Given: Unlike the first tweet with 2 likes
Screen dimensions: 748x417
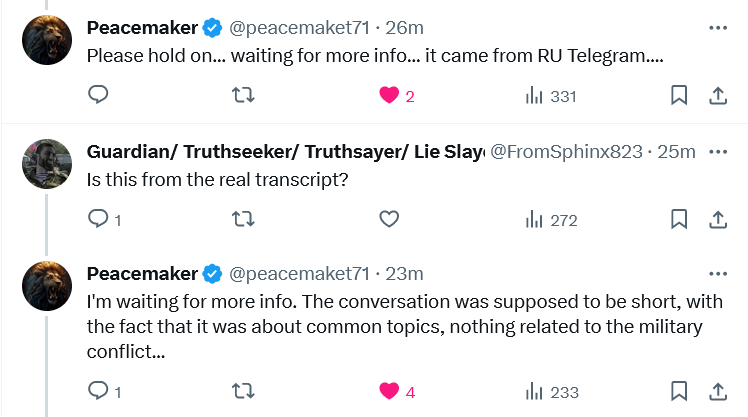Looking at the screenshot, I should tap(389, 96).
